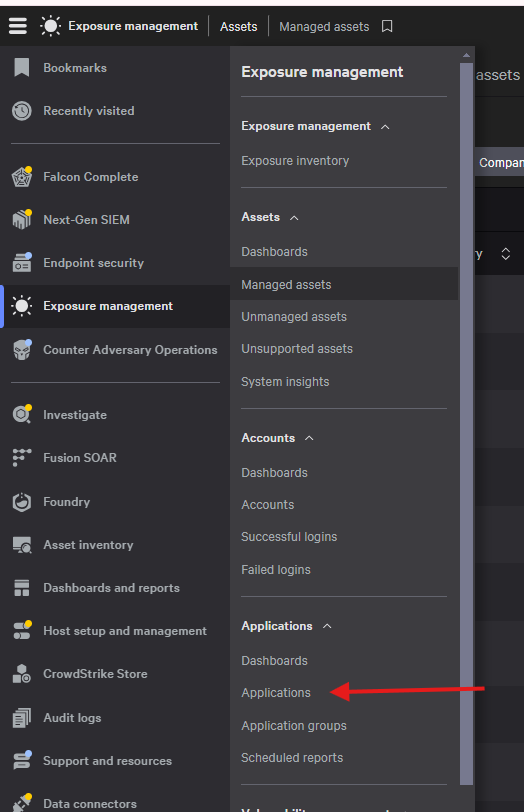Go to Fusion SOAR
This screenshot has height=812, width=524.
pos(80,458)
